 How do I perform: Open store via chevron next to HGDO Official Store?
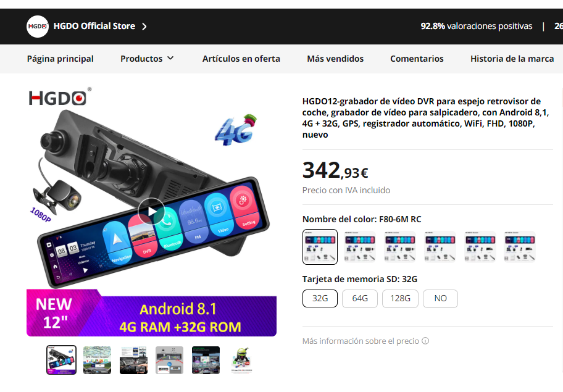click(x=144, y=27)
